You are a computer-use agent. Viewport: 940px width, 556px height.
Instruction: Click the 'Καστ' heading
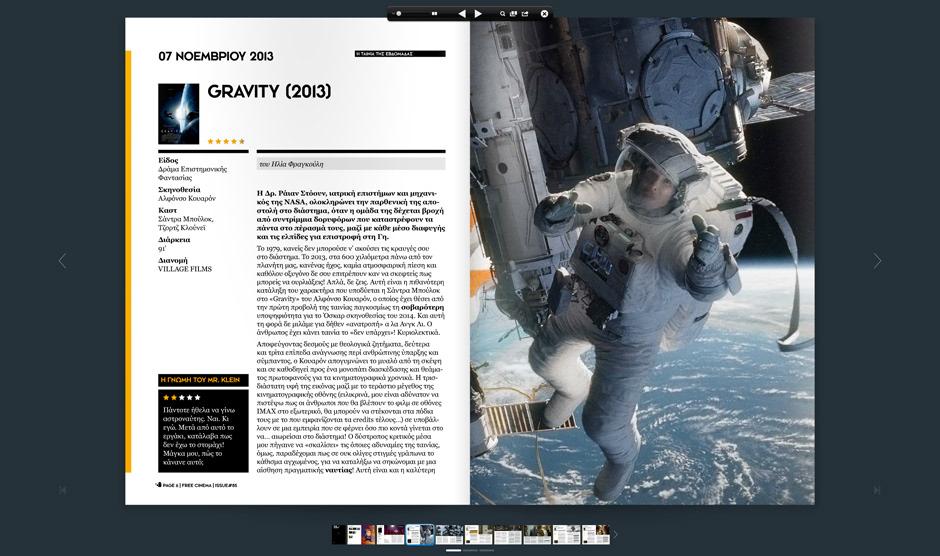(167, 211)
